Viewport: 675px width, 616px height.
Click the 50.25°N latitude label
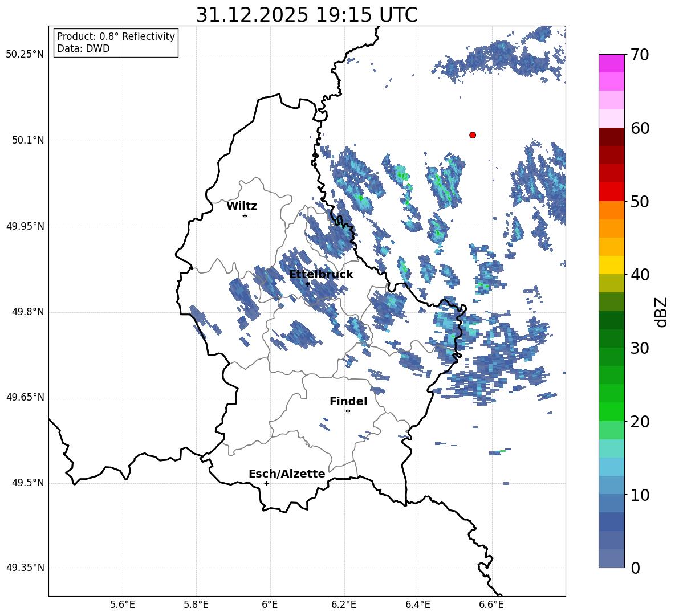25,55
